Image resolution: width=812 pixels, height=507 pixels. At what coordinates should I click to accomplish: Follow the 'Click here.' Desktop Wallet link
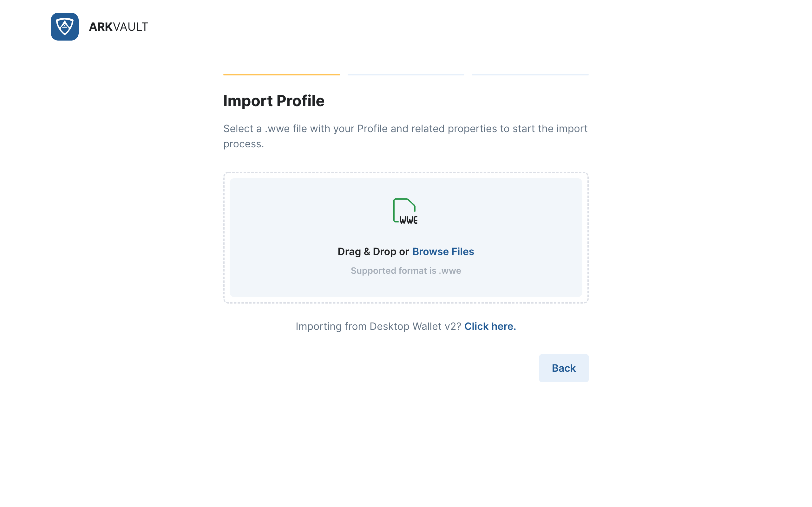coord(490,326)
